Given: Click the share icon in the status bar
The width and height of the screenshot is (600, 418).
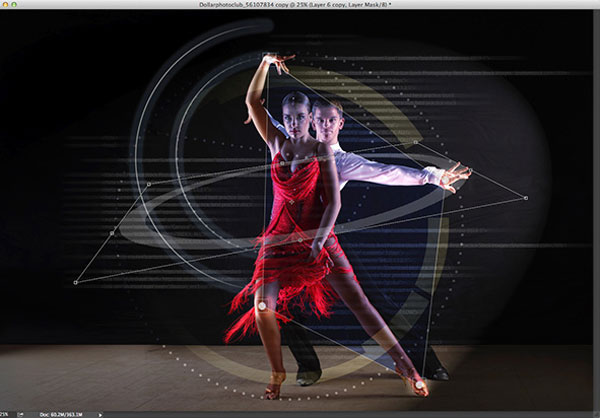Looking at the screenshot, I should coord(20,415).
